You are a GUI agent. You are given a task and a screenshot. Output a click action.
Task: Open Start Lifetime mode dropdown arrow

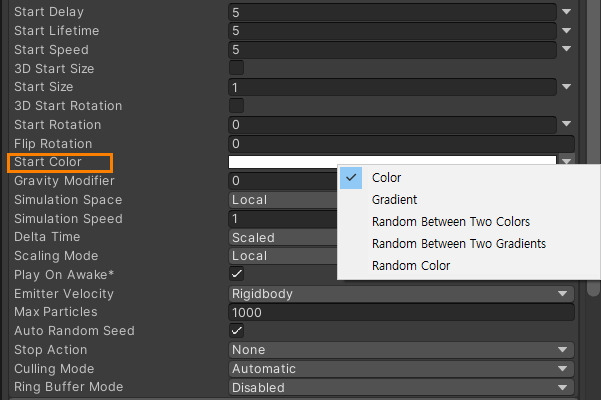tap(567, 30)
